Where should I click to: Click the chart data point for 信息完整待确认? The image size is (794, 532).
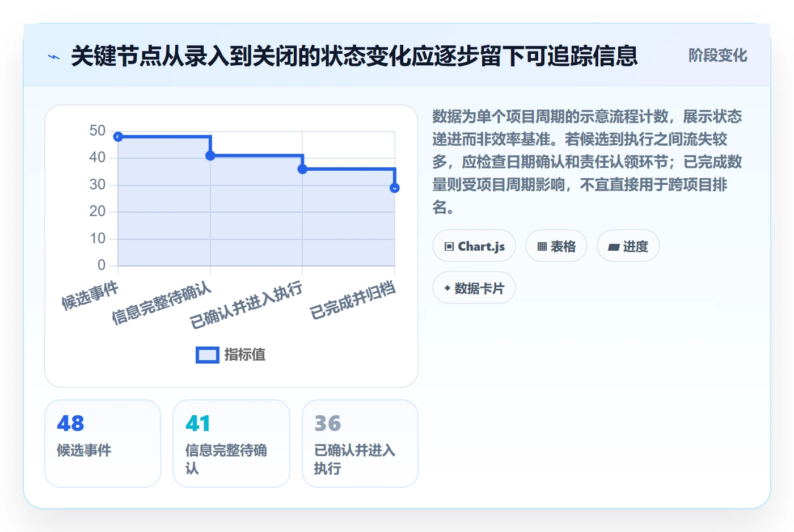(210, 155)
